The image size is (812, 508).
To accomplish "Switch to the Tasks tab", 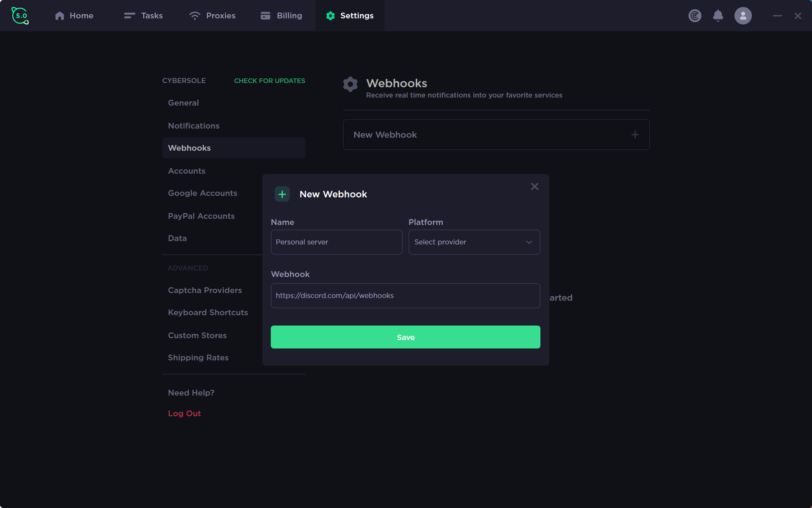I will (143, 16).
